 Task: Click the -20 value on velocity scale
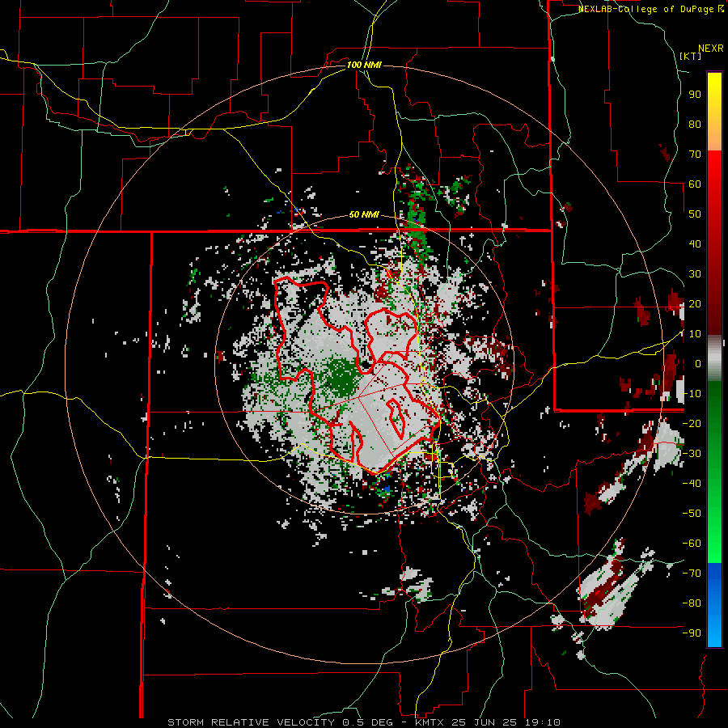pyautogui.click(x=692, y=423)
